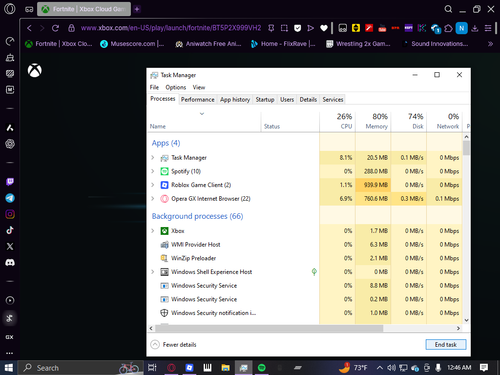Image resolution: width=500 pixels, height=375 pixels.
Task: Open Telegram in Opera GX sidebar
Action: tap(10, 198)
